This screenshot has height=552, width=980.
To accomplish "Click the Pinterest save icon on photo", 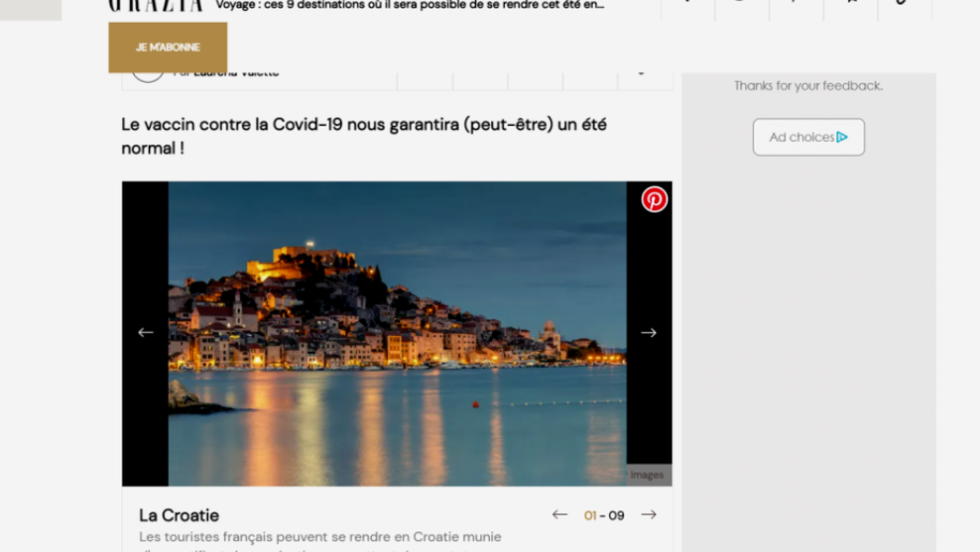I will point(654,200).
